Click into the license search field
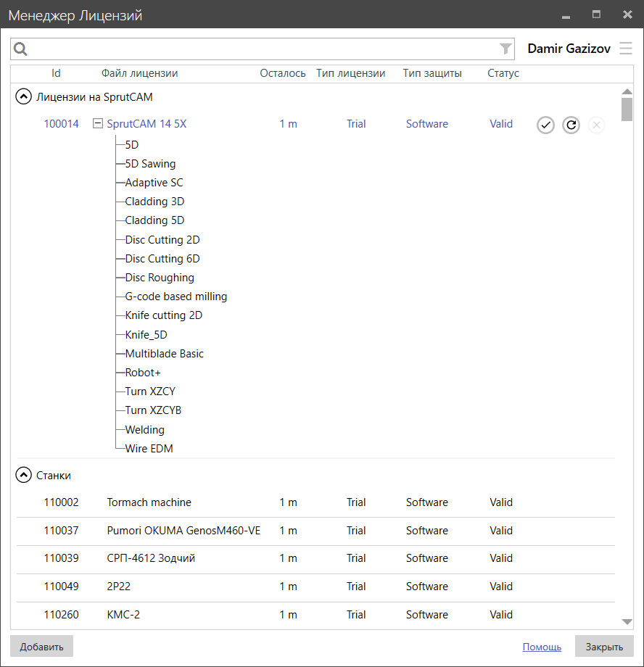The image size is (644, 667). tap(261, 49)
